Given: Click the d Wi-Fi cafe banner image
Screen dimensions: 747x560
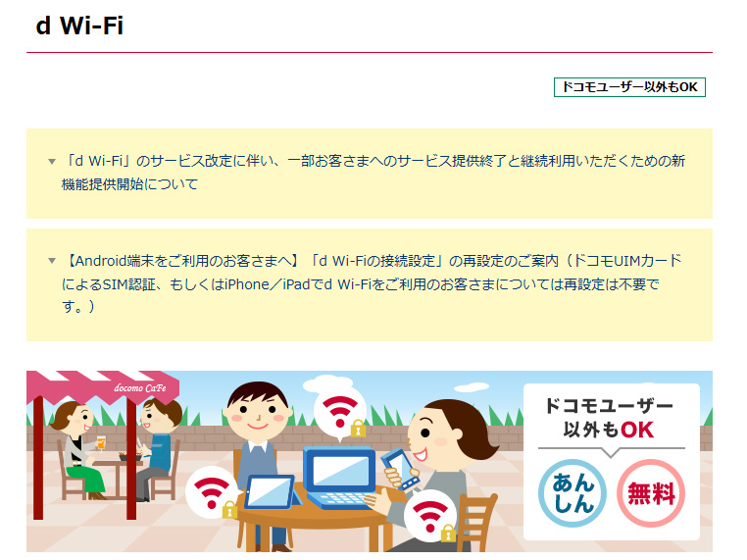Looking at the screenshot, I should 370,461.
